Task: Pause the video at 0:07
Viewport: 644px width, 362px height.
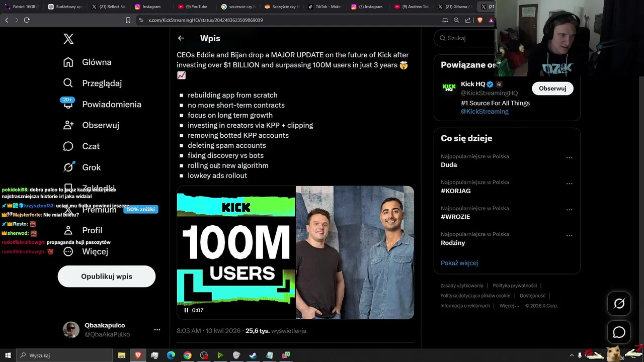Action: (x=186, y=310)
